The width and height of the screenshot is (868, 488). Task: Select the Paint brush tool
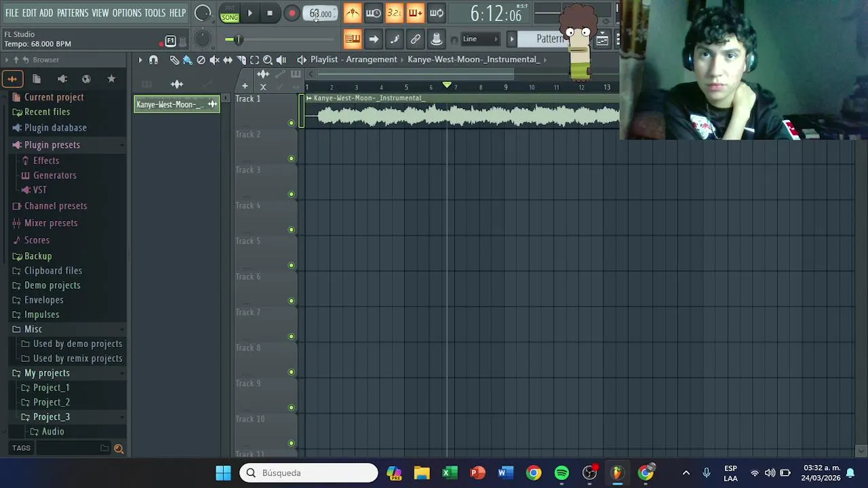point(187,60)
